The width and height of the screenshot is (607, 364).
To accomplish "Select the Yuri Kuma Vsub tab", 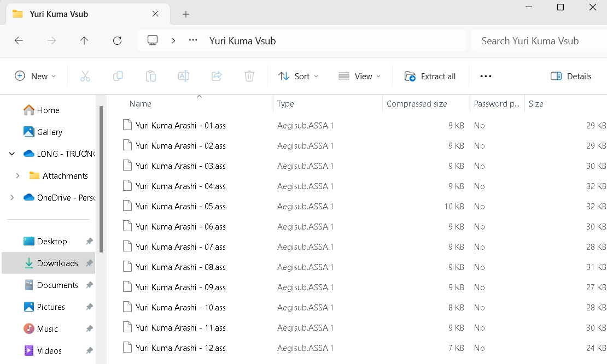I will (88, 14).
